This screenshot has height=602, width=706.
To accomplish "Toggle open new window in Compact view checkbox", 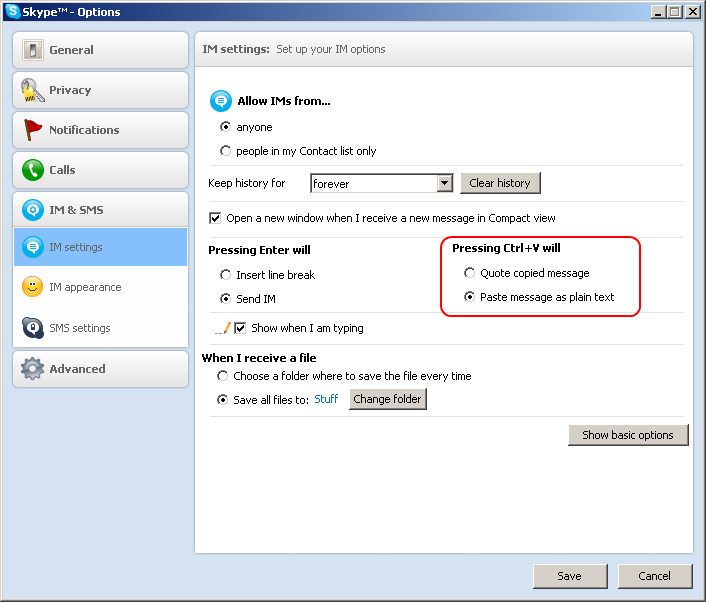I will tap(215, 218).
